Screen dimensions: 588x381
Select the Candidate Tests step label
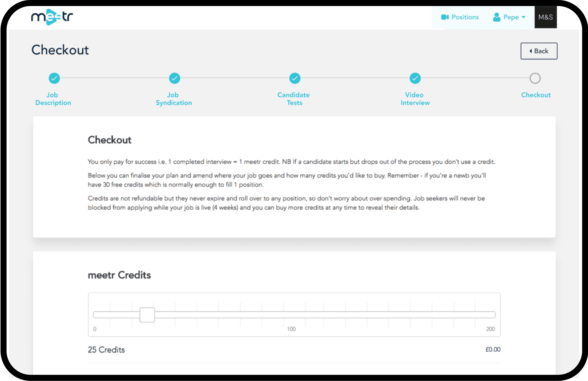294,99
